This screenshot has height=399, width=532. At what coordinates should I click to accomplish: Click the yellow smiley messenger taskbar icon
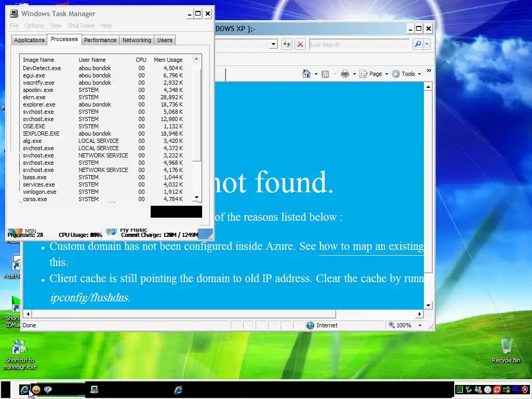pyautogui.click(x=36, y=390)
